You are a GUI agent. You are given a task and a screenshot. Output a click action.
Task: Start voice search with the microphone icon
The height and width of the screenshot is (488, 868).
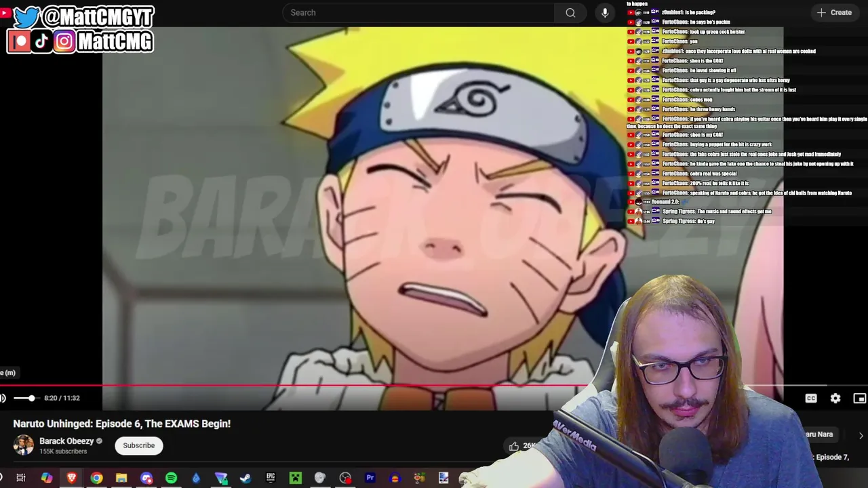605,12
